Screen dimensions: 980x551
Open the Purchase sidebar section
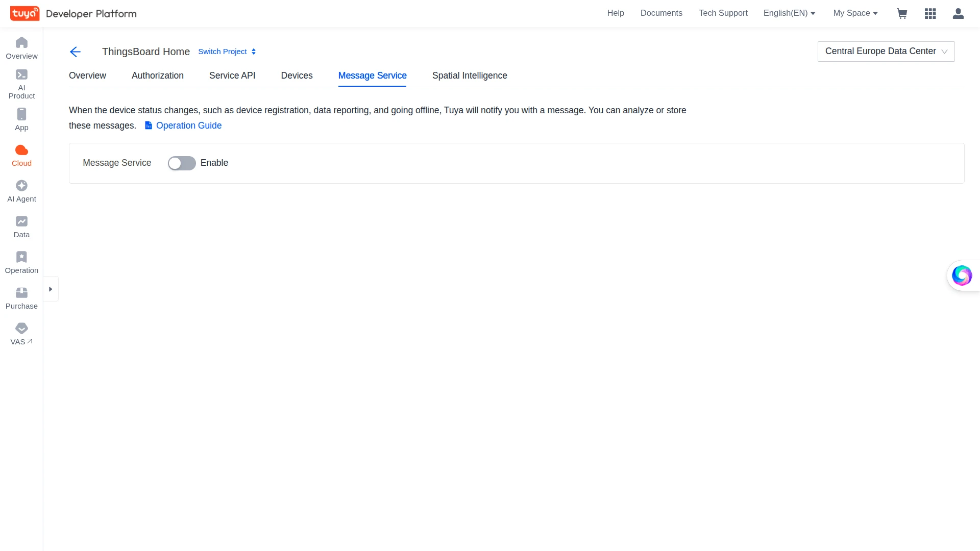click(x=21, y=298)
